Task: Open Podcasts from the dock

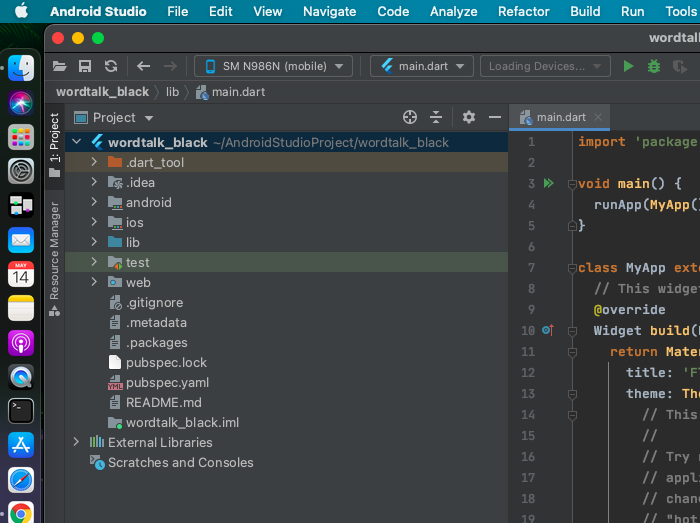Action: [x=21, y=343]
